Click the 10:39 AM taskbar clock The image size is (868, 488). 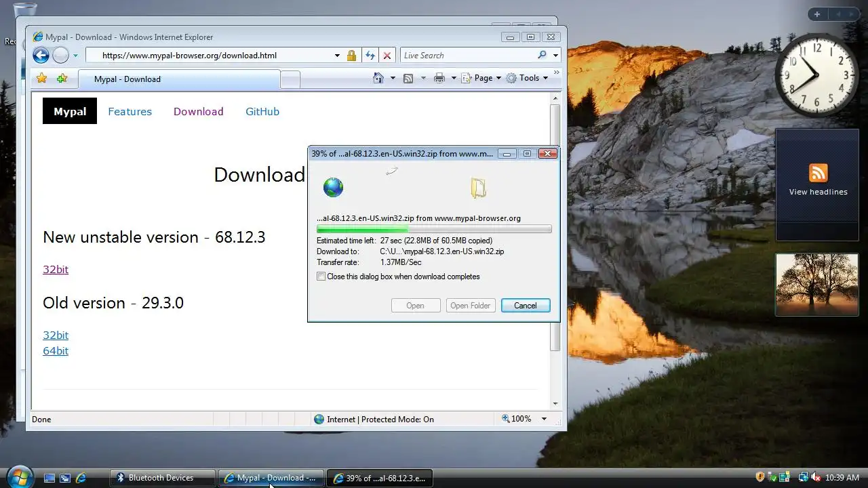(842, 478)
